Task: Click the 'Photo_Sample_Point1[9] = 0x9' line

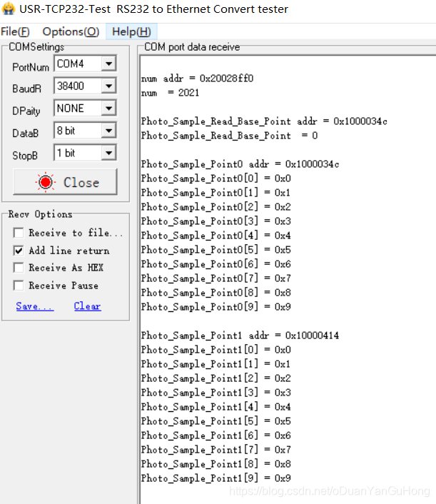Action: click(x=216, y=478)
